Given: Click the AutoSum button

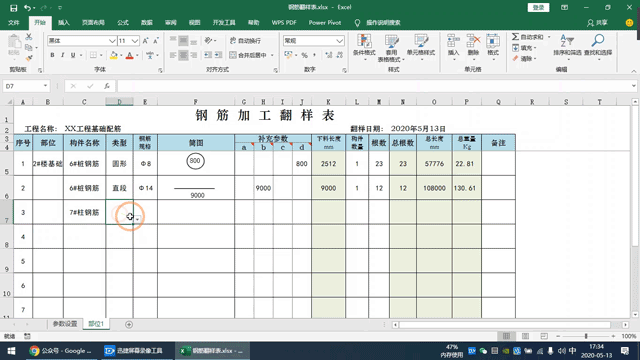Looking at the screenshot, I should [x=528, y=37].
